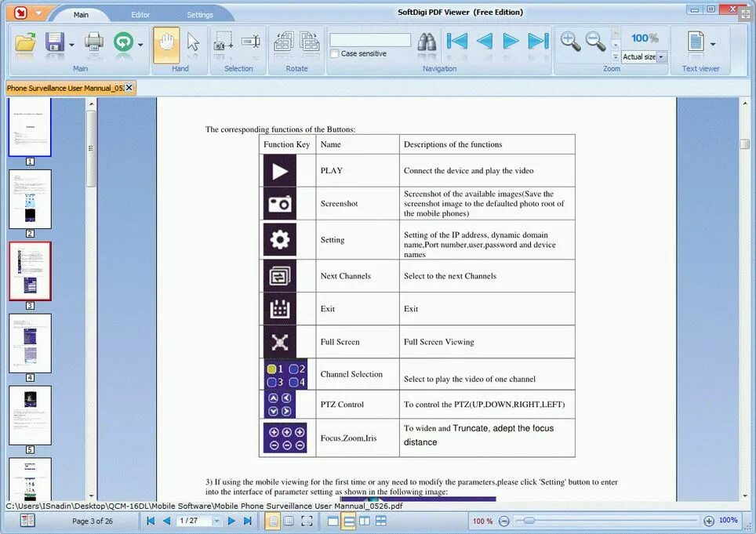Zoom in with the plus magnifier
The width and height of the screenshot is (756, 534).
[x=570, y=42]
